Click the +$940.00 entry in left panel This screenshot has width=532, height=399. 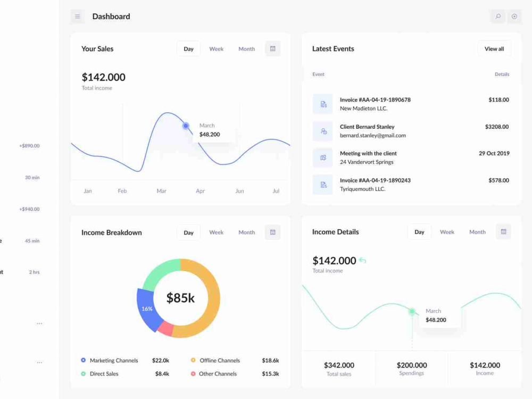pyautogui.click(x=29, y=209)
